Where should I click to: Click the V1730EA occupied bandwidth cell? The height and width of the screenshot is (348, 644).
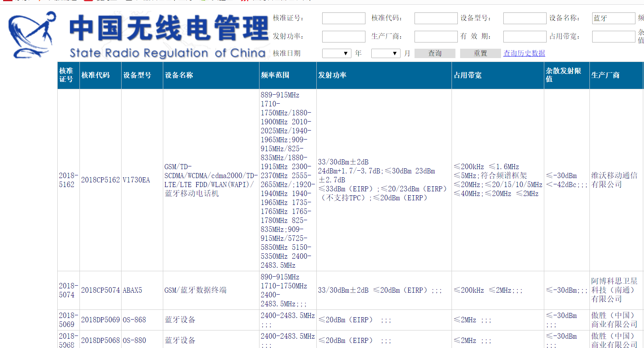[498, 180]
